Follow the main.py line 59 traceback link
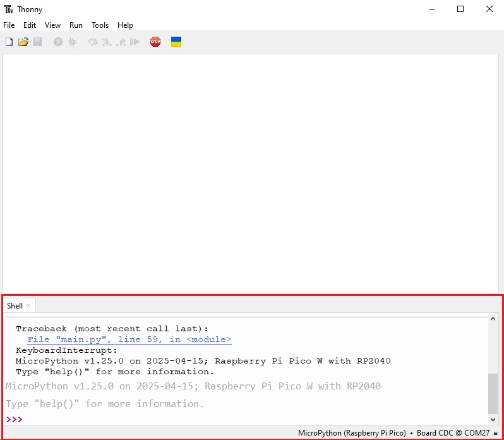This screenshot has height=440, width=504. 129,339
